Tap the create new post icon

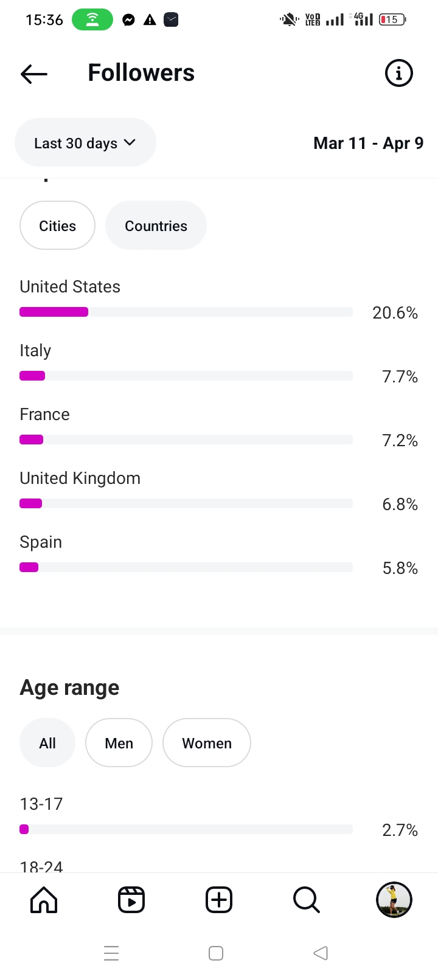[219, 900]
